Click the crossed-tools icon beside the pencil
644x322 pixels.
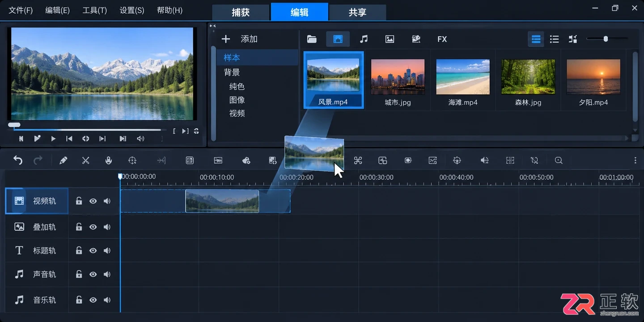pos(86,160)
